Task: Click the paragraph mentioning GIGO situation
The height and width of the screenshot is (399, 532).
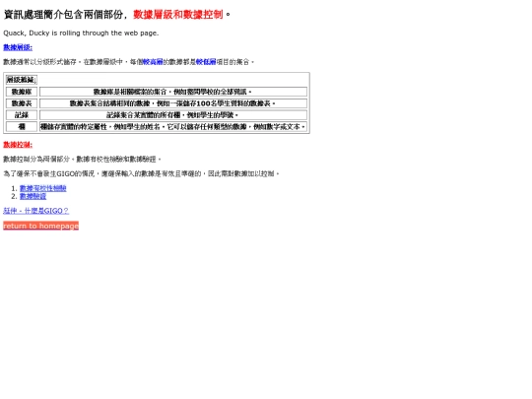Action: tap(141, 173)
